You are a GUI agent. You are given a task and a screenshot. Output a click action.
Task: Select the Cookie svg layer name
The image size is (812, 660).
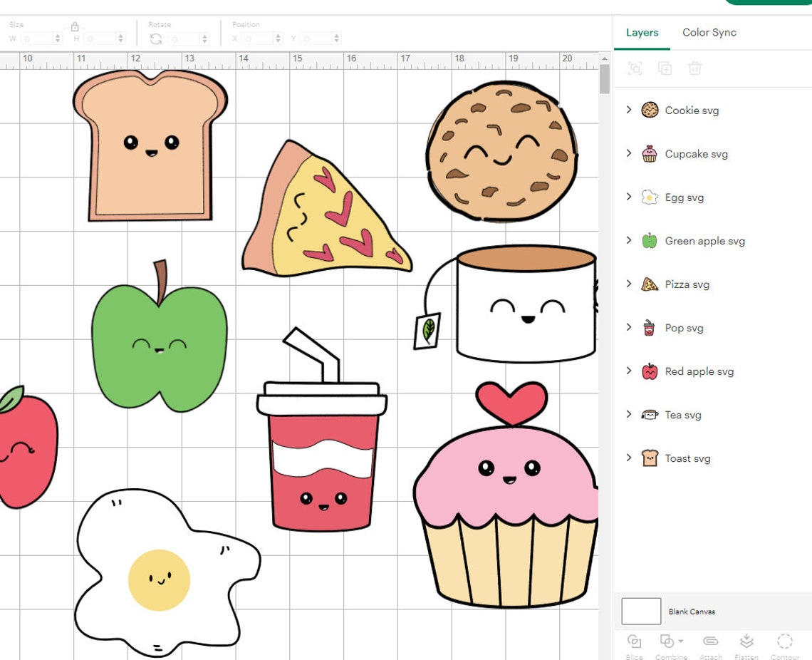[x=692, y=110]
